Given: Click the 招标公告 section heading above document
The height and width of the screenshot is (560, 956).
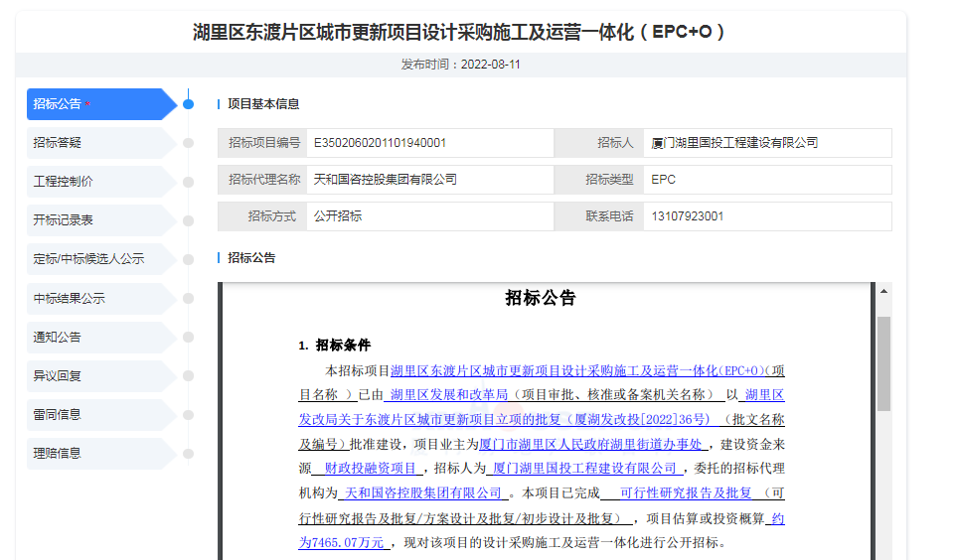Looking at the screenshot, I should (251, 258).
